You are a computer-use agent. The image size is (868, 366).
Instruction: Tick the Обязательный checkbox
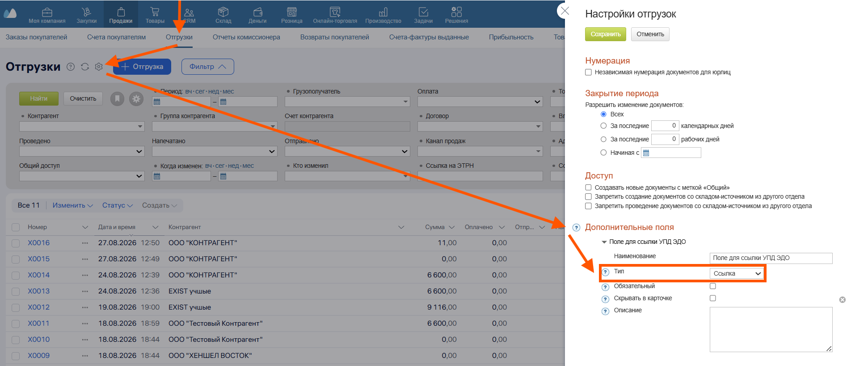713,286
